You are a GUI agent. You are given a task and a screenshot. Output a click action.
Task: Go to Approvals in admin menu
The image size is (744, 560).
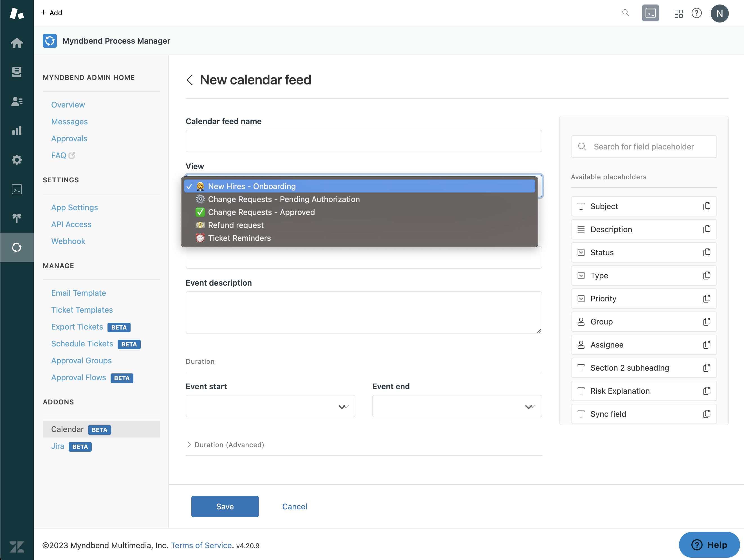click(69, 138)
